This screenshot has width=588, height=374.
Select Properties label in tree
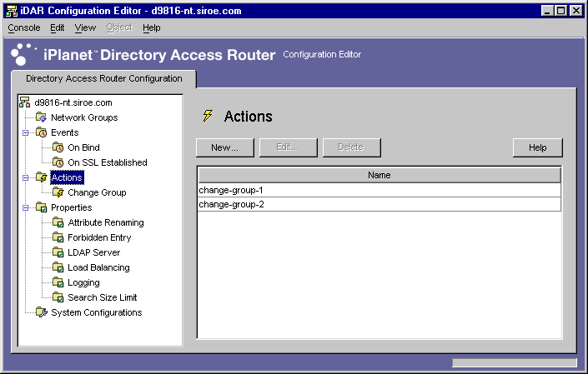point(71,207)
